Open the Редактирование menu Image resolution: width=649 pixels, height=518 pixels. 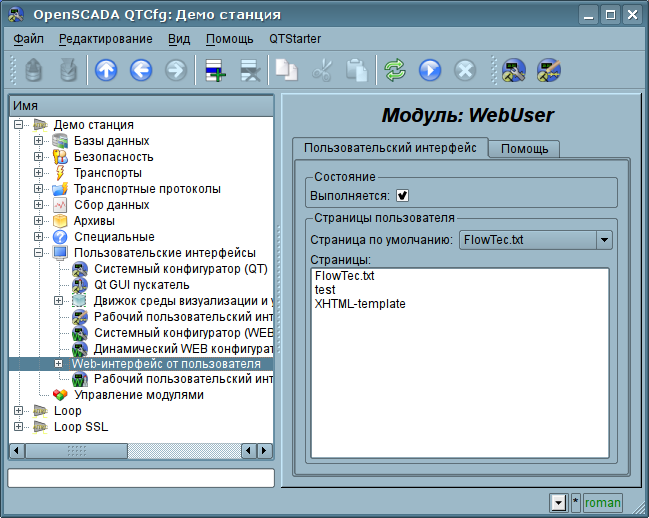(x=105, y=39)
